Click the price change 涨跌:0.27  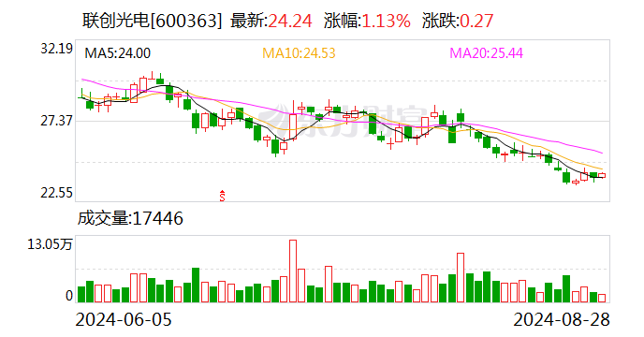(x=458, y=21)
